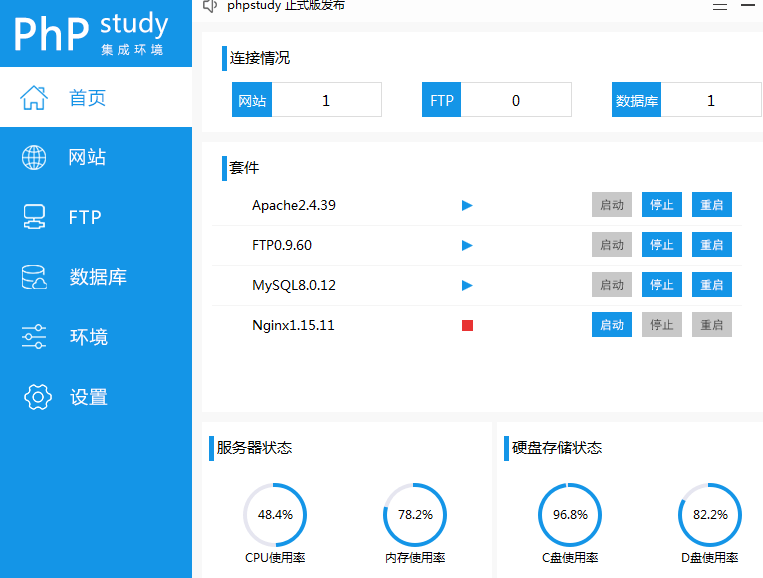Click CPU使用率 48.4% gauge
Image resolution: width=763 pixels, height=578 pixels.
tap(275, 515)
